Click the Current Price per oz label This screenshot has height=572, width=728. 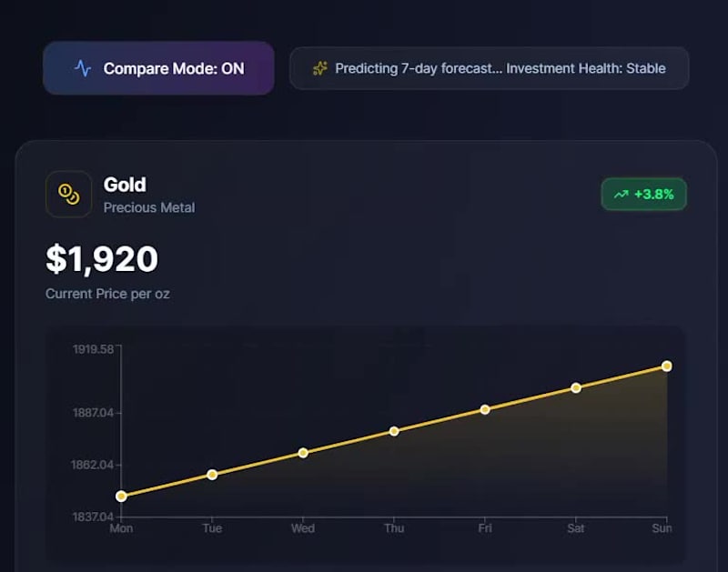107,294
